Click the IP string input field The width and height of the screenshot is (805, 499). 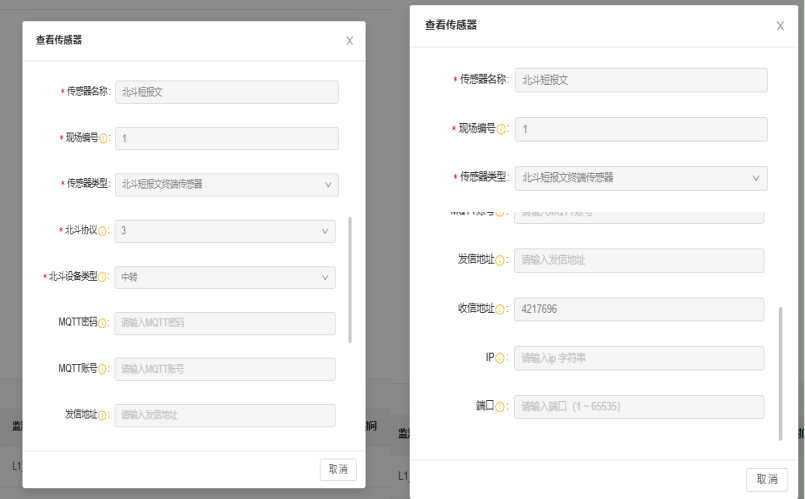640,358
